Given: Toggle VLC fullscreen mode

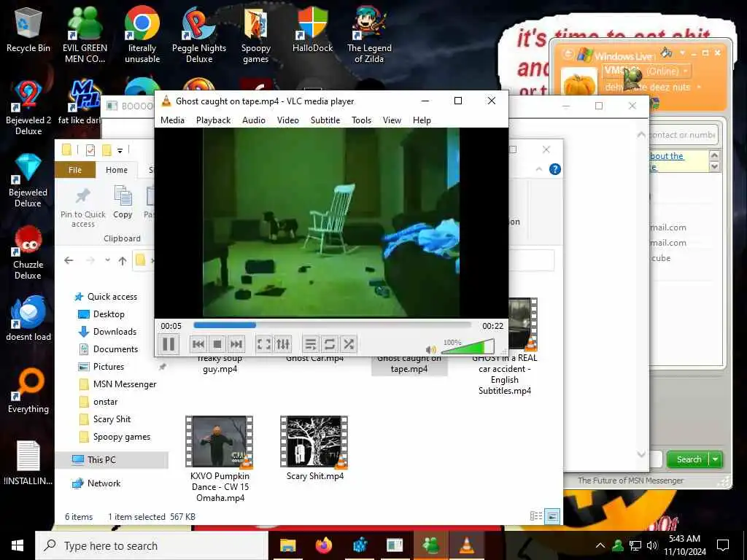Looking at the screenshot, I should pyautogui.click(x=264, y=344).
